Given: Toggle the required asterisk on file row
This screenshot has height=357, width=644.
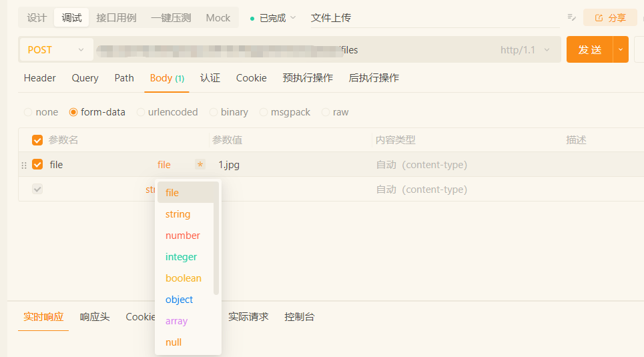Looking at the screenshot, I should point(200,165).
